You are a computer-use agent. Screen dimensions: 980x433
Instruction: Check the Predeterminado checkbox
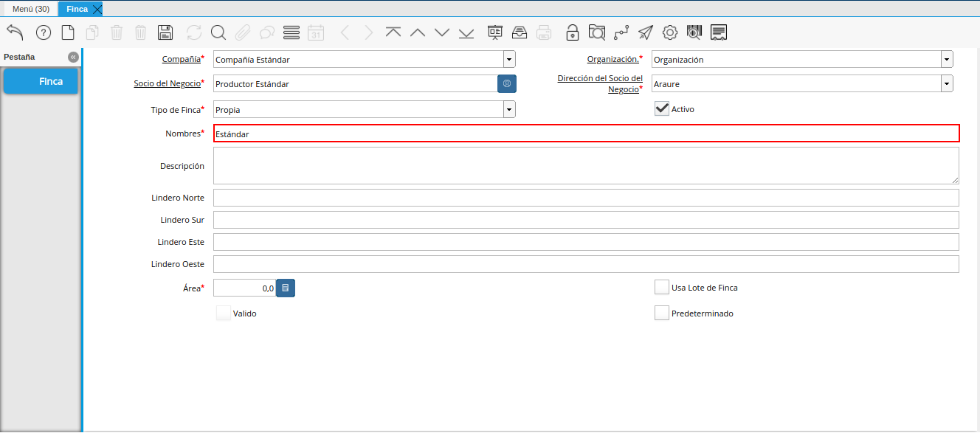pyautogui.click(x=662, y=314)
